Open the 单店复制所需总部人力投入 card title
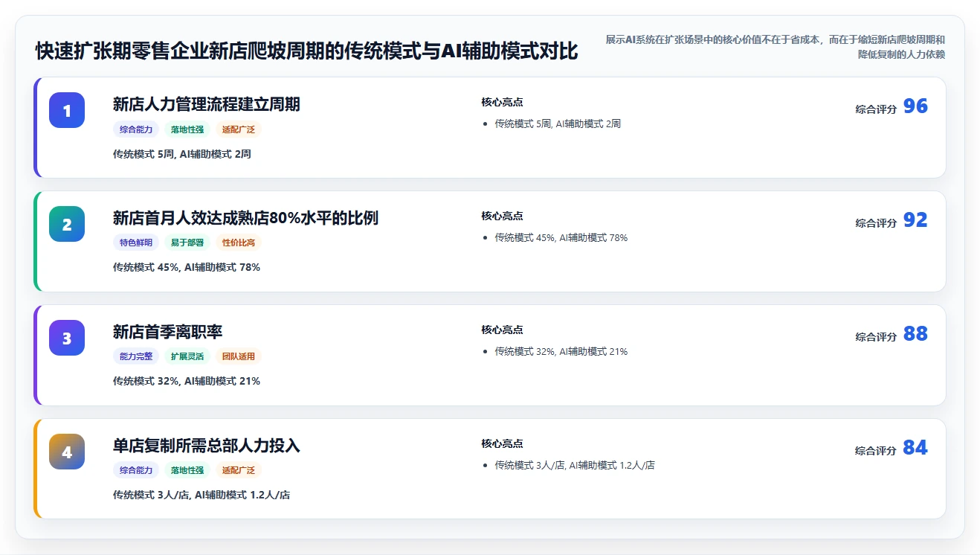 [207, 446]
